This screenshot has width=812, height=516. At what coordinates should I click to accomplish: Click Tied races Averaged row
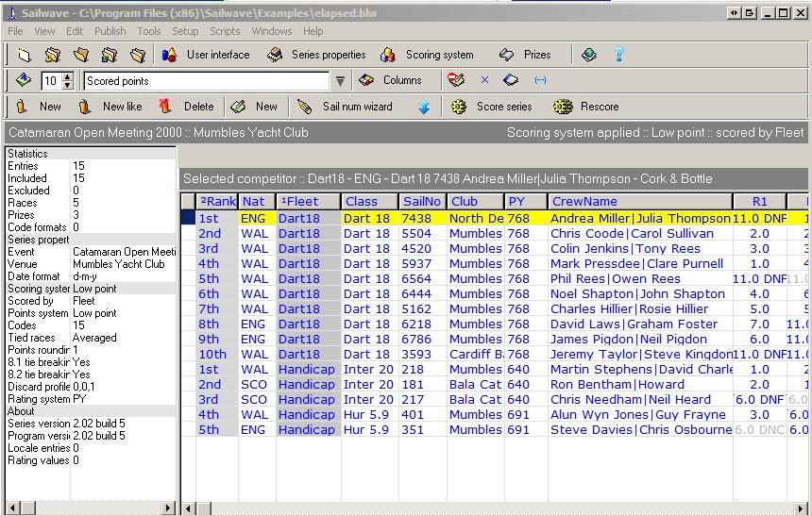coord(91,338)
